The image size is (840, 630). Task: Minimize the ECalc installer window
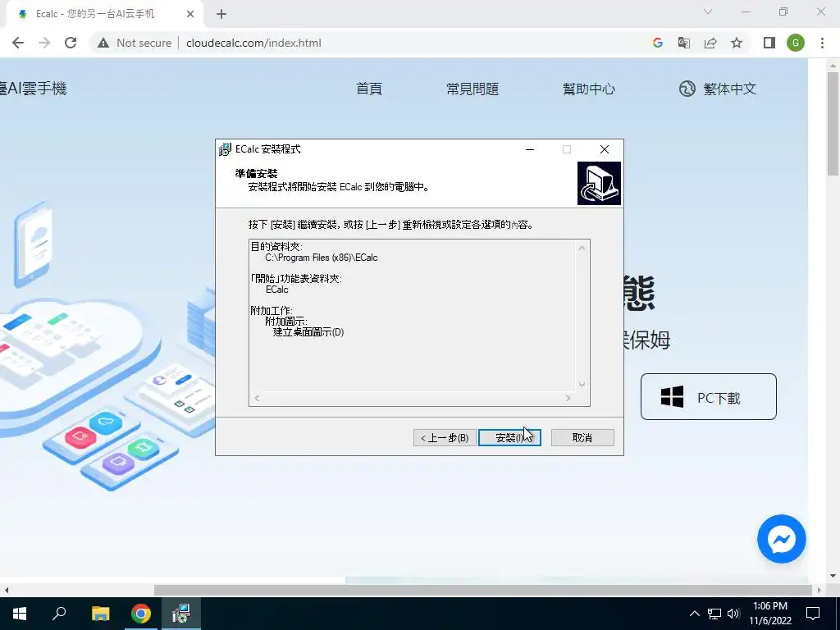(x=530, y=149)
